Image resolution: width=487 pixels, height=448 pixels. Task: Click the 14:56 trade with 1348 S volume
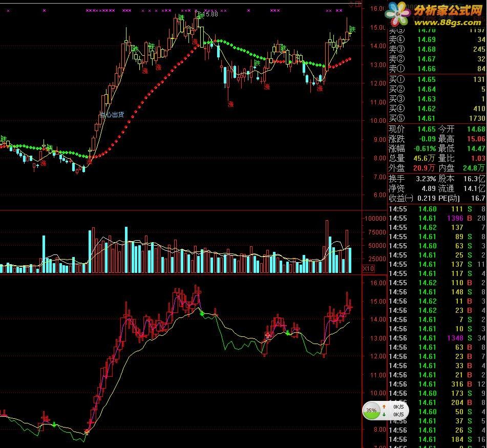pos(437,338)
